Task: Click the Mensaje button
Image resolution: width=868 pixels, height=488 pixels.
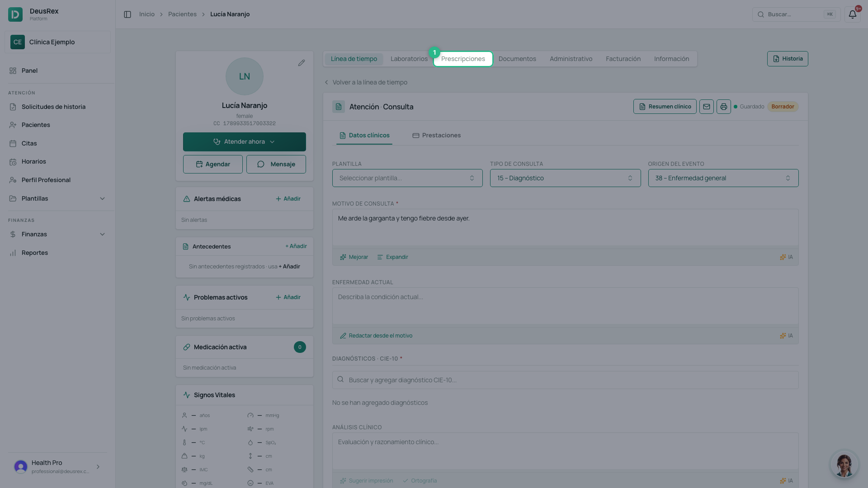Action: pos(276,164)
